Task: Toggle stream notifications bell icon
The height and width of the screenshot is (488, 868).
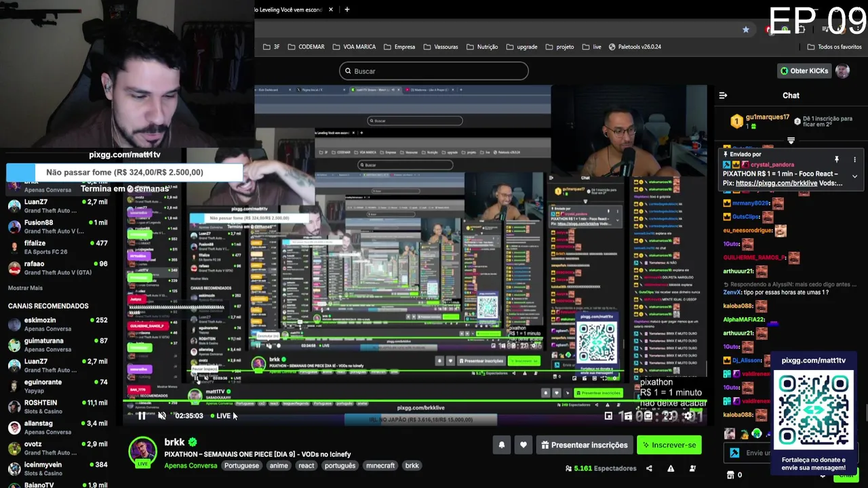Action: pos(502,445)
